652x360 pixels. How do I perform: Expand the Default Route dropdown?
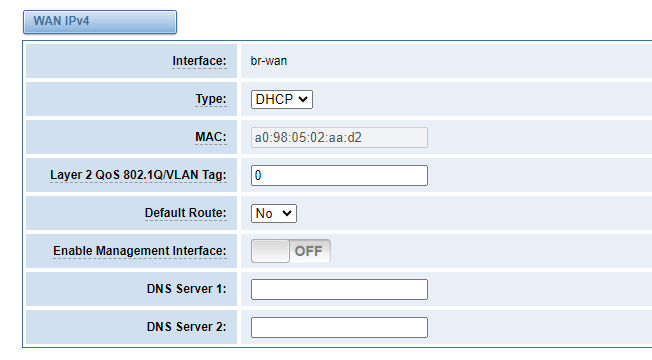[274, 213]
